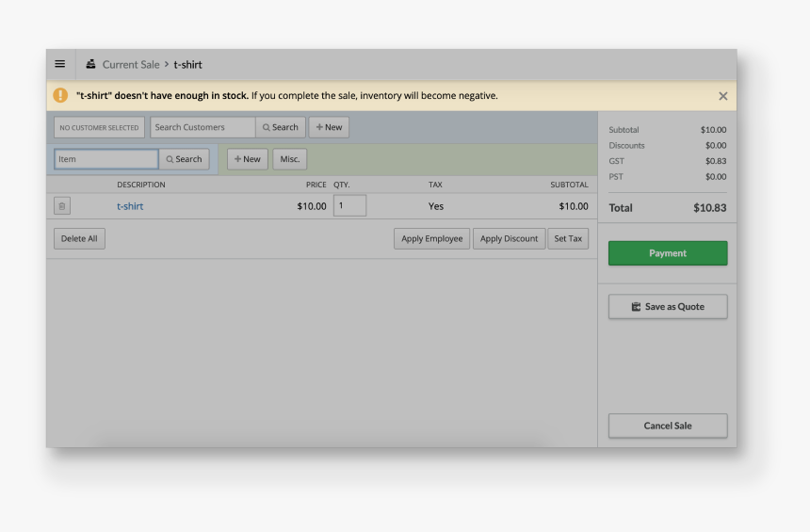Search for a customer
810x532 pixels.
(281, 127)
